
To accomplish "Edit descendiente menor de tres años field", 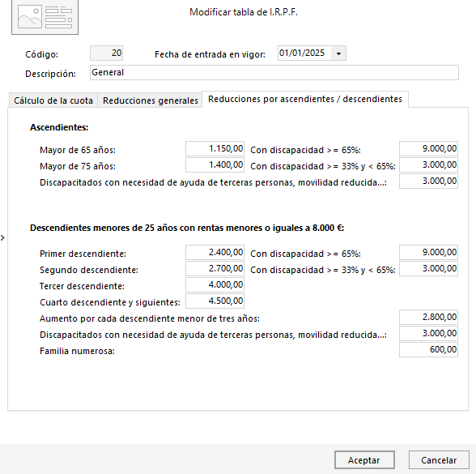I will (x=428, y=318).
